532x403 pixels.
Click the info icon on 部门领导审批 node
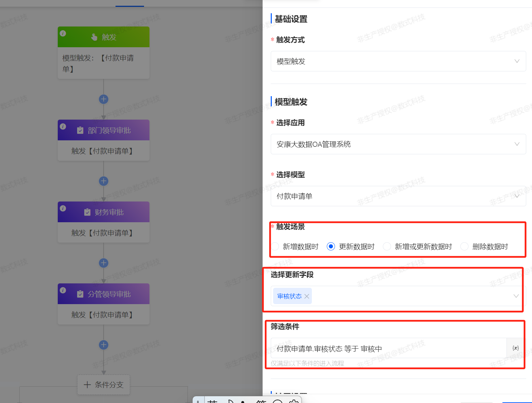(63, 126)
